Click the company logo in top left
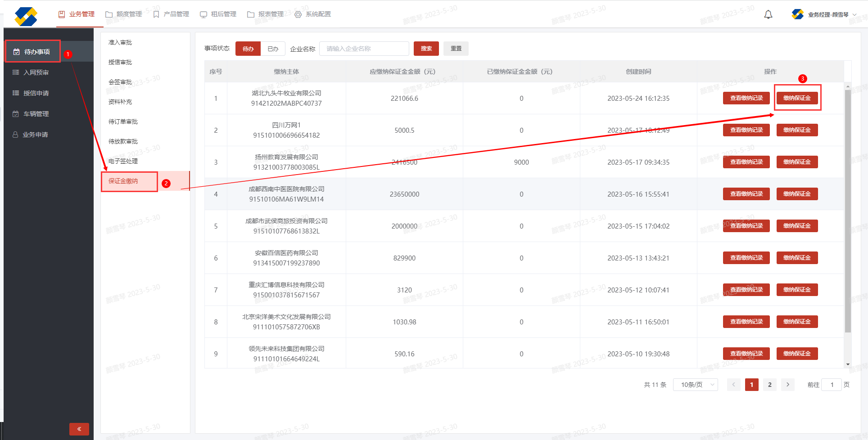This screenshot has height=440, width=868. point(26,17)
